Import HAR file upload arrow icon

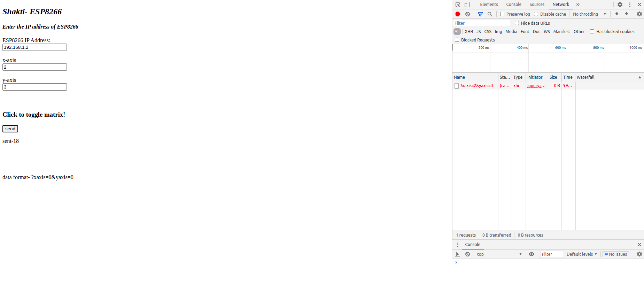click(x=617, y=14)
